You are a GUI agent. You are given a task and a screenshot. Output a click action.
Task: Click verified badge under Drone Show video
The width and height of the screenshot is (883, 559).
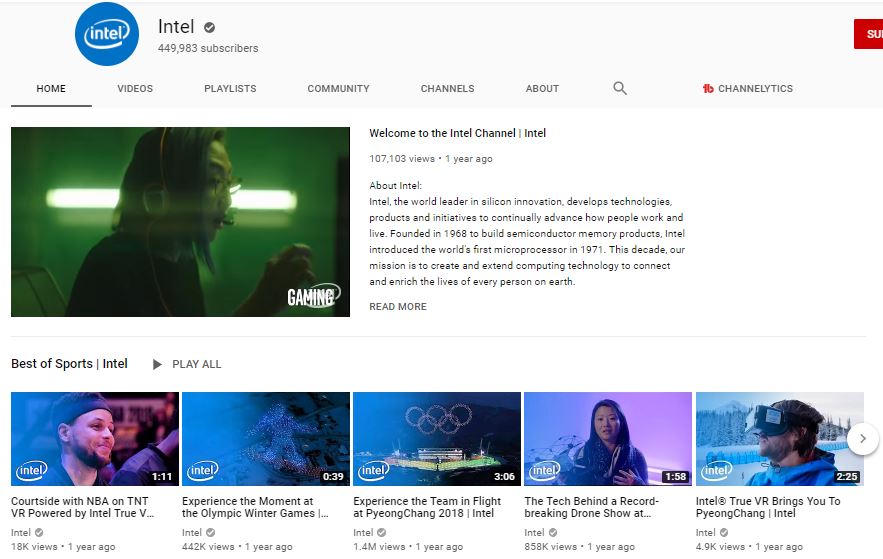pos(553,533)
